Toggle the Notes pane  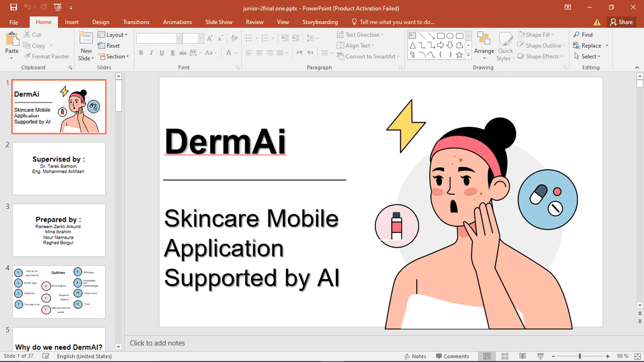click(x=414, y=356)
